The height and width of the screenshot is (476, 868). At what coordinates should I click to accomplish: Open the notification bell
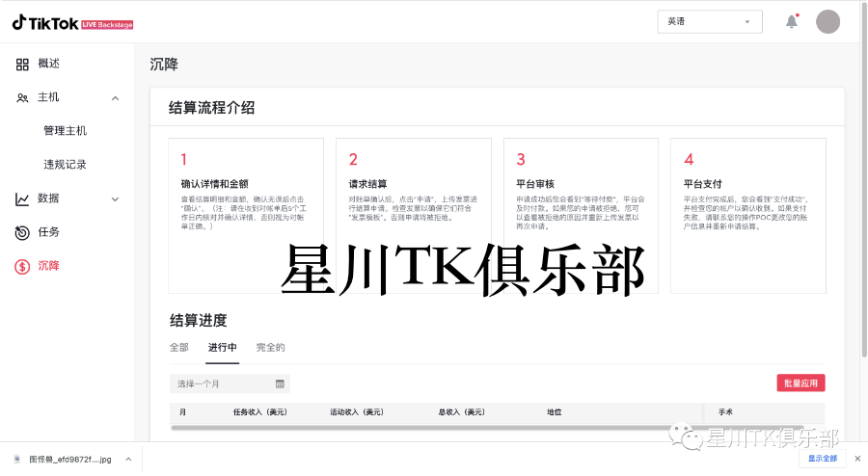click(792, 21)
